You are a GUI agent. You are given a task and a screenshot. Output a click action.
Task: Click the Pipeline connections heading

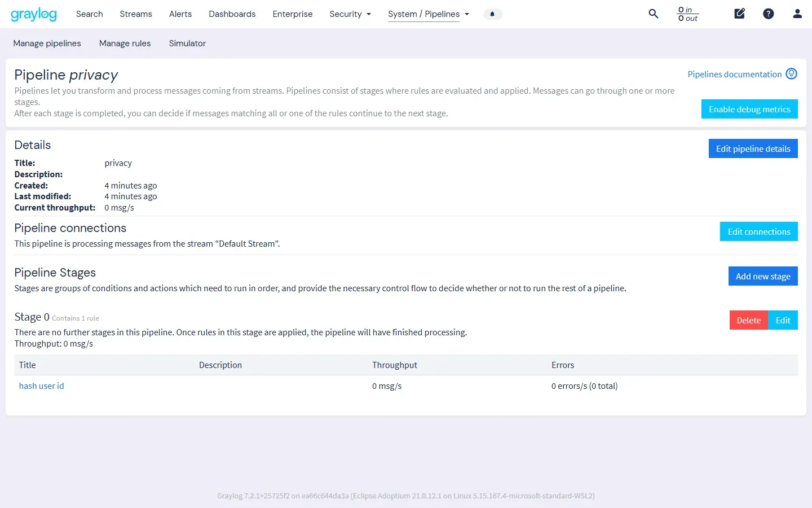click(x=70, y=228)
